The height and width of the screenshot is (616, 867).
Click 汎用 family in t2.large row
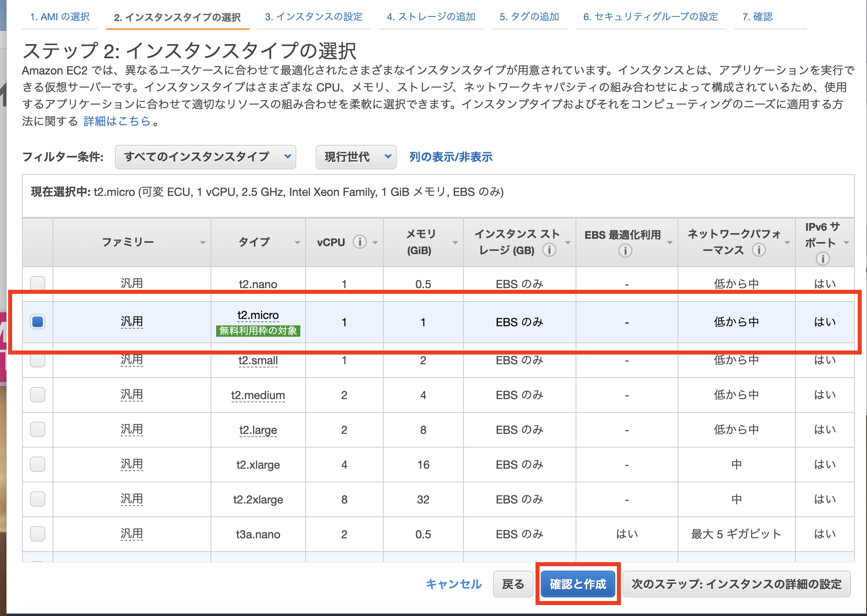[132, 429]
